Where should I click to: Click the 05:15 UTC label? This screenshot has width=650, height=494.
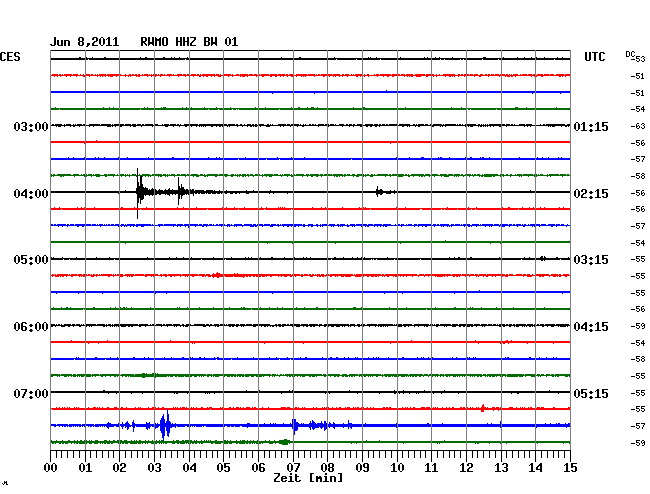[x=591, y=393]
